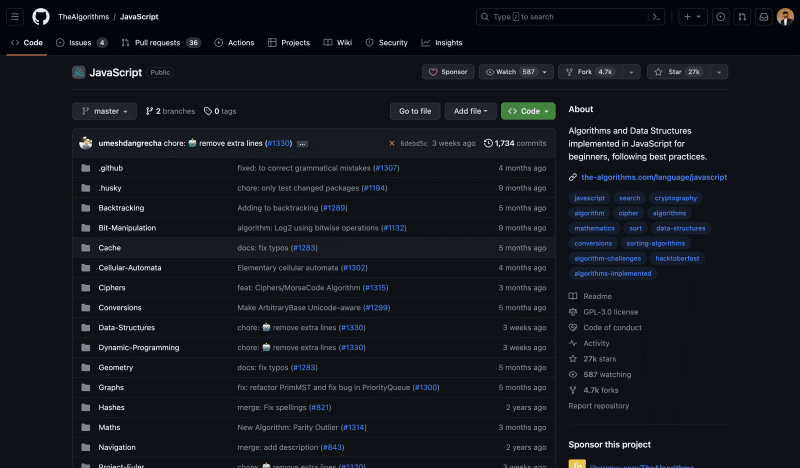This screenshot has height=468, width=800.
Task: Click the Report repository link
Action: point(599,406)
